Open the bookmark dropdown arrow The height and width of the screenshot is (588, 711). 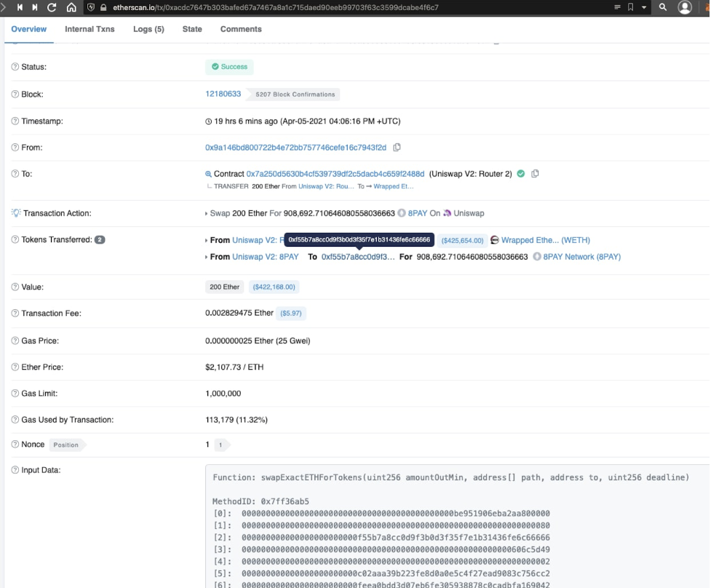644,7
